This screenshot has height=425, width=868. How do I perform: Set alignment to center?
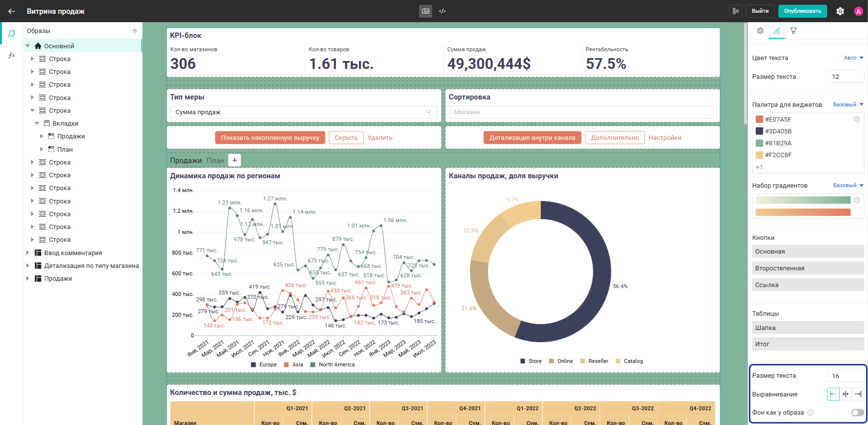pos(845,394)
